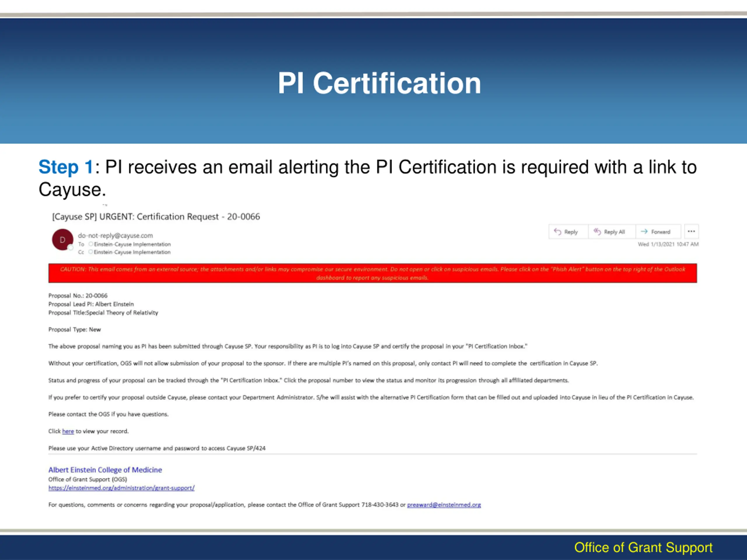Click Albert Einstein College of Medicine heading
This screenshot has width=747, height=560.
point(105,470)
